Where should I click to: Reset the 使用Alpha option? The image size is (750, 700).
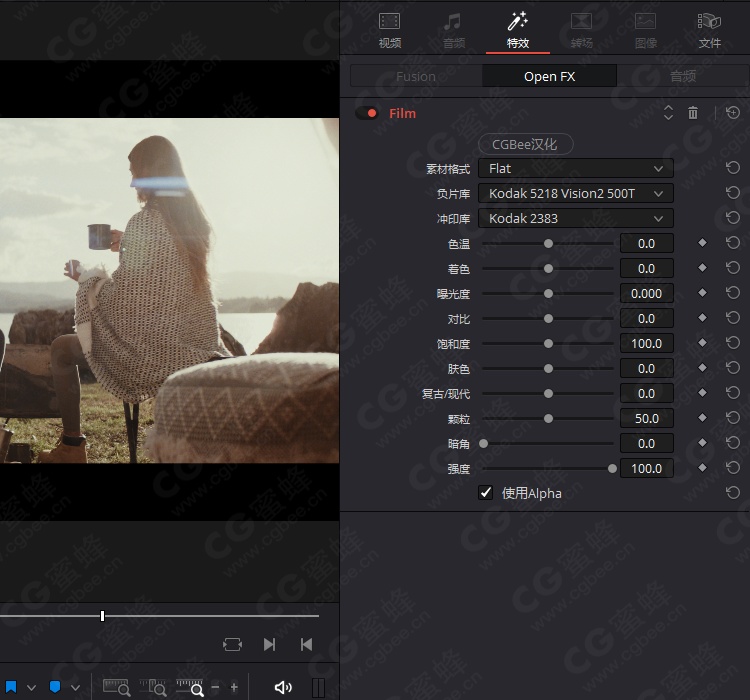click(x=733, y=492)
